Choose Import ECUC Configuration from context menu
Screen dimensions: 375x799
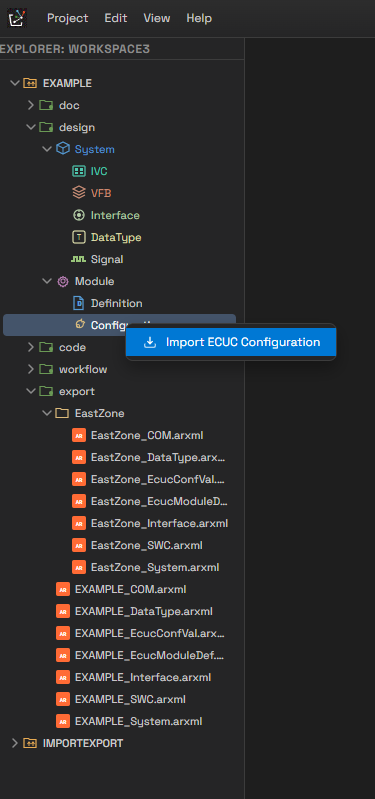[231, 342]
